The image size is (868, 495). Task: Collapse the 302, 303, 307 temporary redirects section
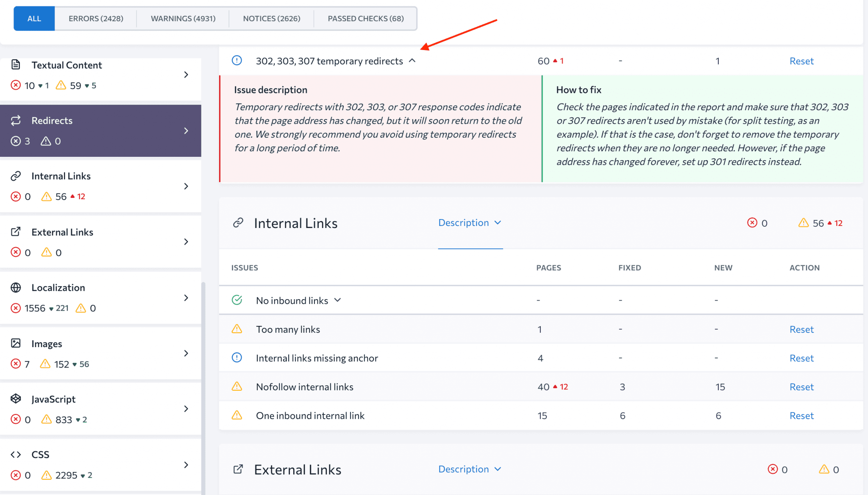[x=412, y=61]
